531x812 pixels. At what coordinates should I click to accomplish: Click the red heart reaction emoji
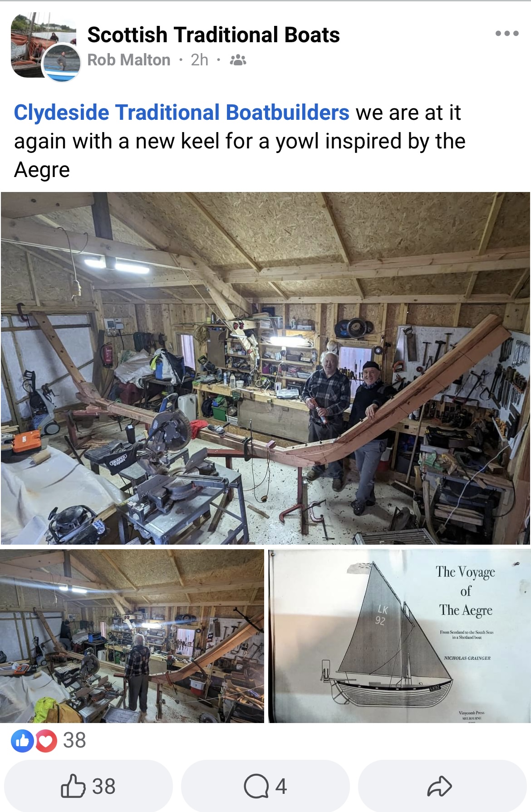46,741
